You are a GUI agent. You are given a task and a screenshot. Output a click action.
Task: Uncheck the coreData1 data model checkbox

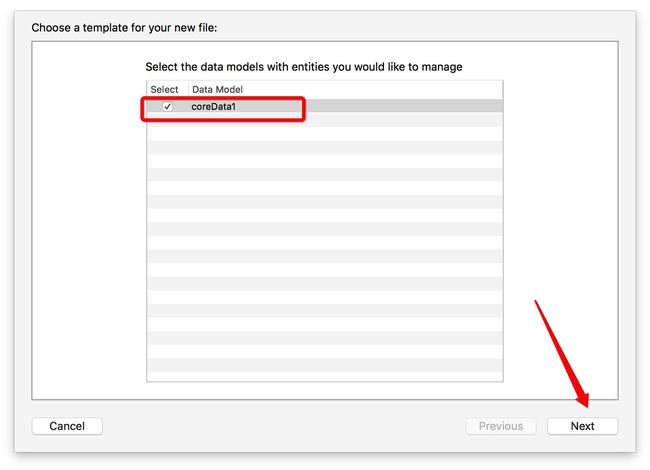[167, 107]
